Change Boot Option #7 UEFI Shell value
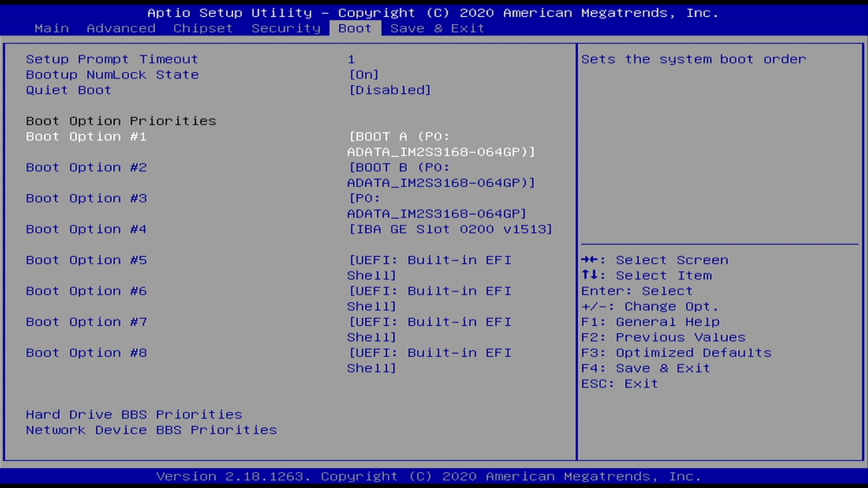The width and height of the screenshot is (868, 488). (x=429, y=329)
